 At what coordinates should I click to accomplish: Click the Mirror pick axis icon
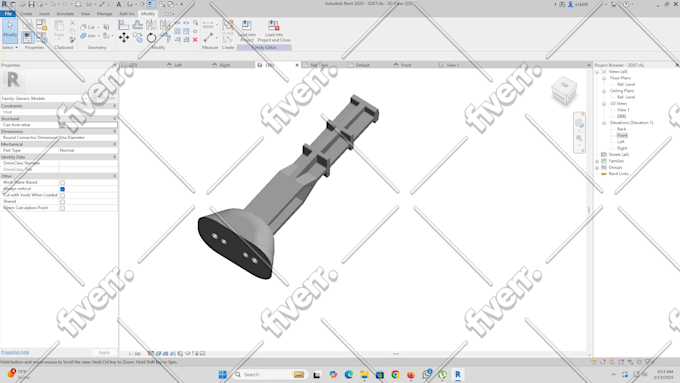[151, 25]
